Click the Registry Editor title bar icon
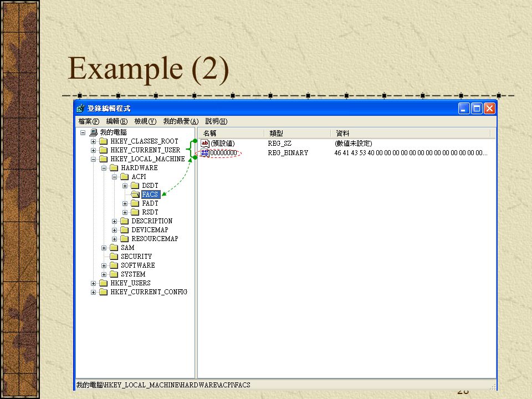 (x=80, y=108)
